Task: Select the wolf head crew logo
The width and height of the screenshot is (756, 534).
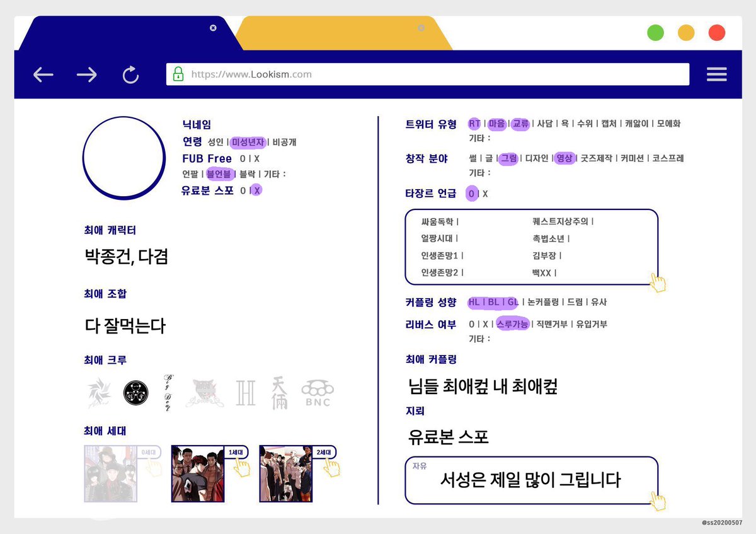Action: (x=205, y=393)
